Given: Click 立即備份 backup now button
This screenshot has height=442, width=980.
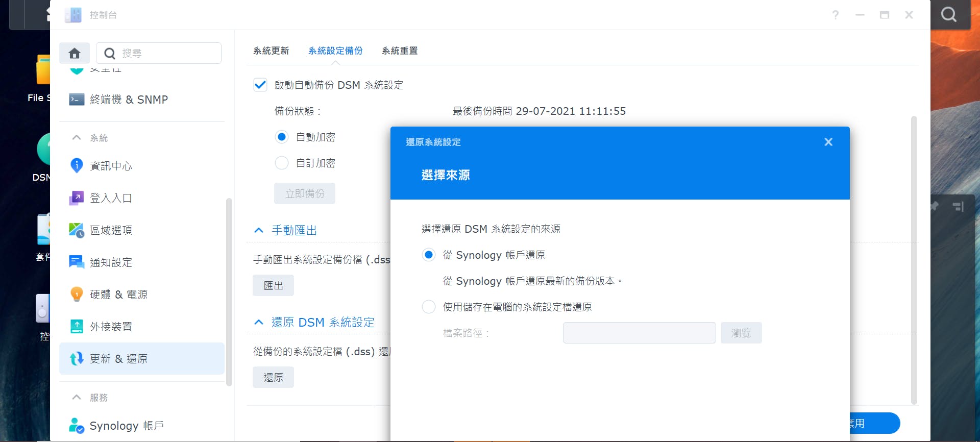Looking at the screenshot, I should coord(305,193).
